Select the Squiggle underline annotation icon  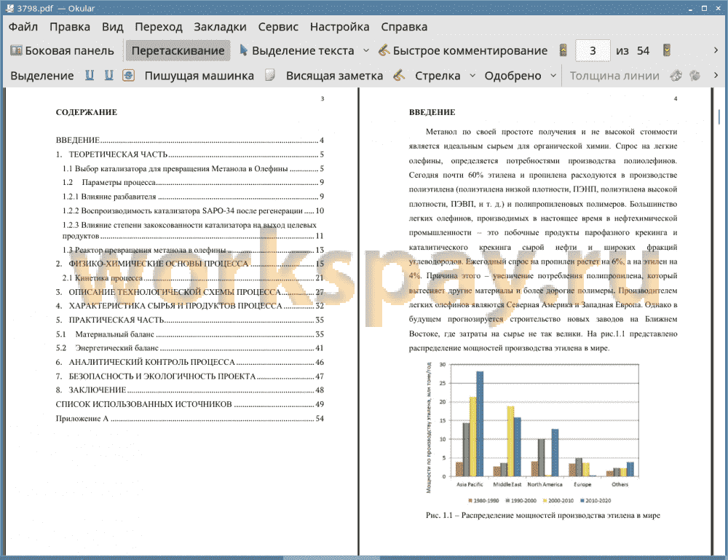pos(108,75)
